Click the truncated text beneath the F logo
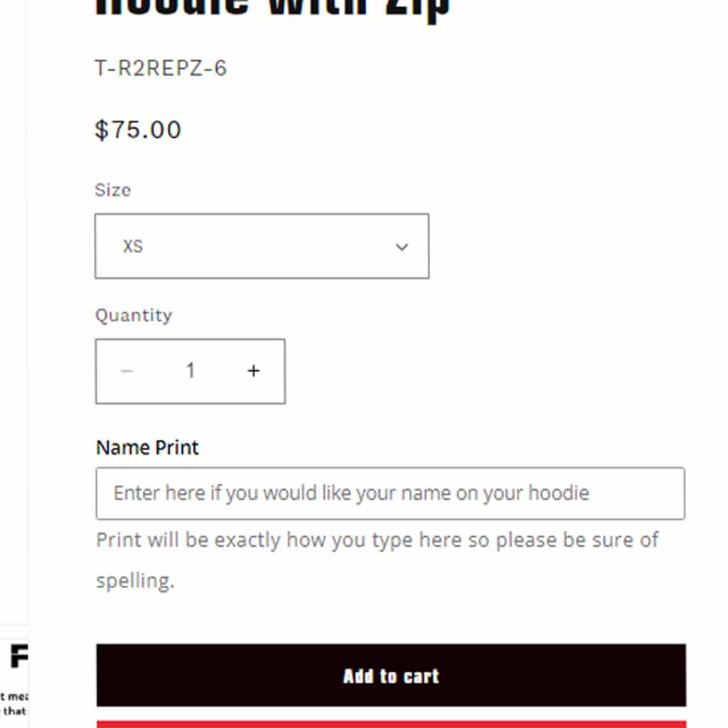This screenshot has height=728, width=728. click(x=13, y=704)
